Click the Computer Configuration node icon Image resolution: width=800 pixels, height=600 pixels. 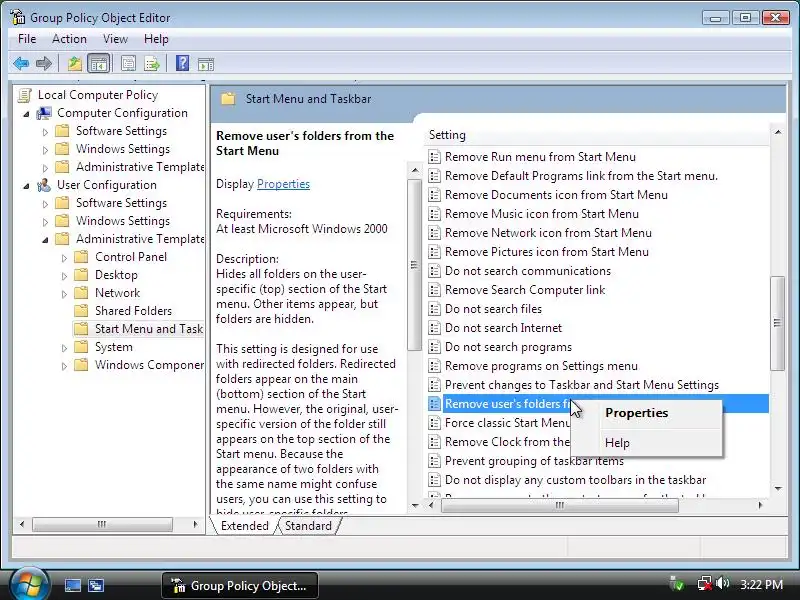[44, 113]
